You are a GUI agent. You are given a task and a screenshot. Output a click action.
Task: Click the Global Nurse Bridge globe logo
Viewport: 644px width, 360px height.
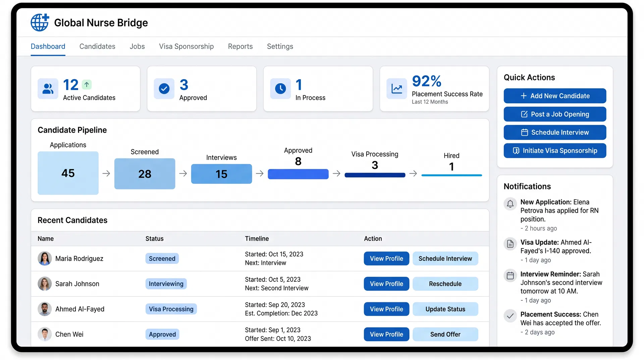[40, 22]
